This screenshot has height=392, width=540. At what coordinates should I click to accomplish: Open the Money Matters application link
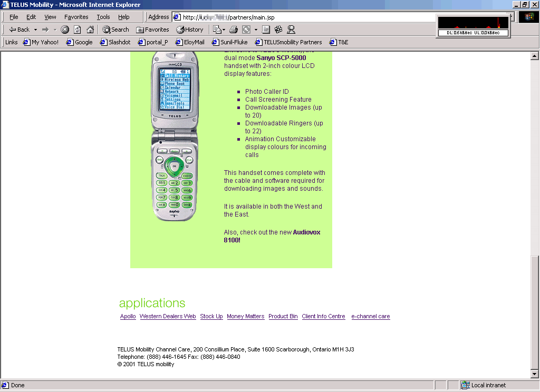coord(245,316)
